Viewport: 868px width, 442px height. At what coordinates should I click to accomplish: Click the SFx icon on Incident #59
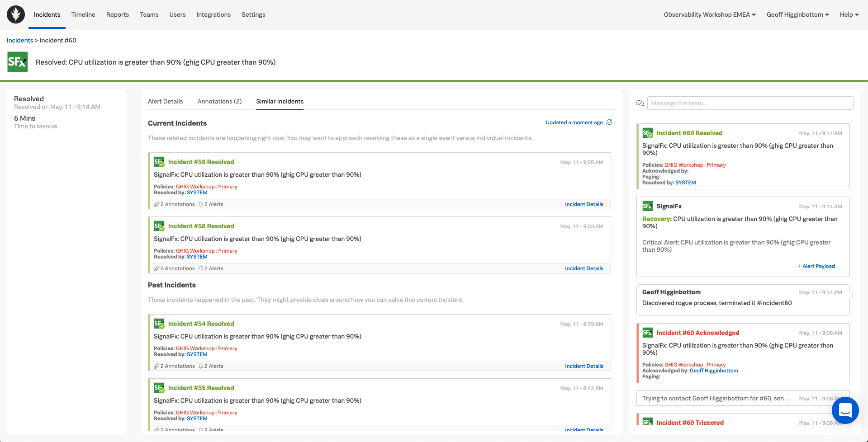159,162
